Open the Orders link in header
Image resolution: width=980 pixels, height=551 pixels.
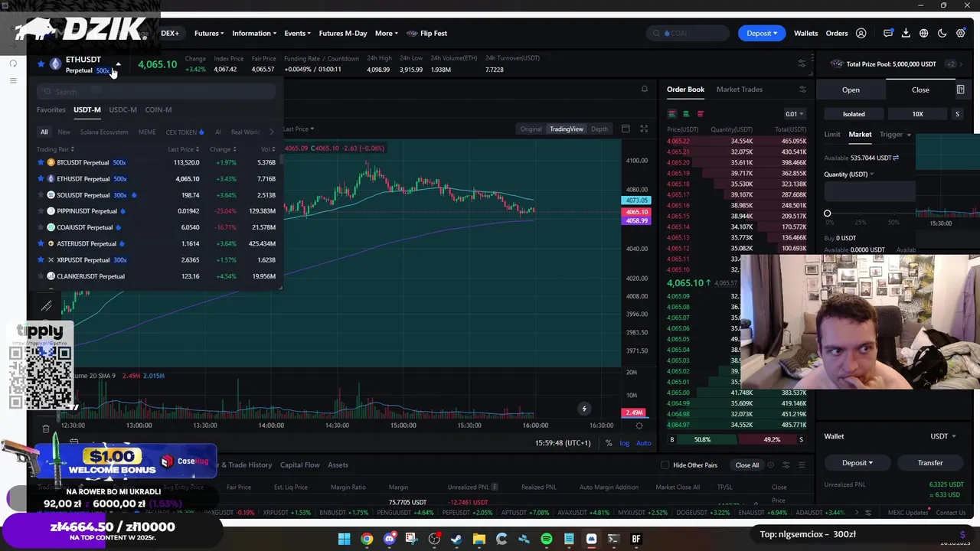point(837,33)
